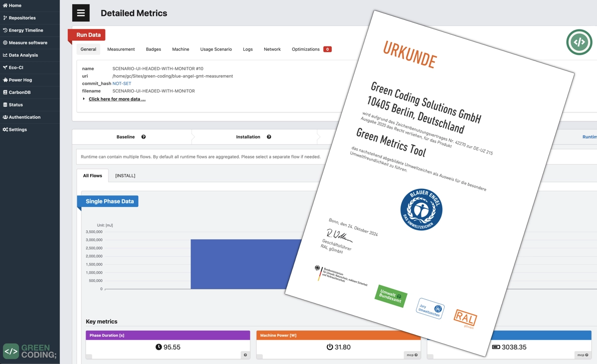597x364 pixels.
Task: Switch to the General tab
Action: click(x=89, y=49)
